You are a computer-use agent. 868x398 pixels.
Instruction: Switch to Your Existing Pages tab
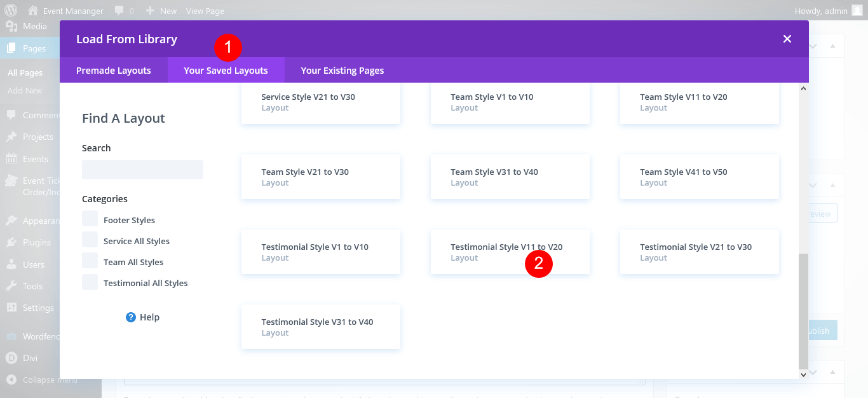tap(342, 71)
